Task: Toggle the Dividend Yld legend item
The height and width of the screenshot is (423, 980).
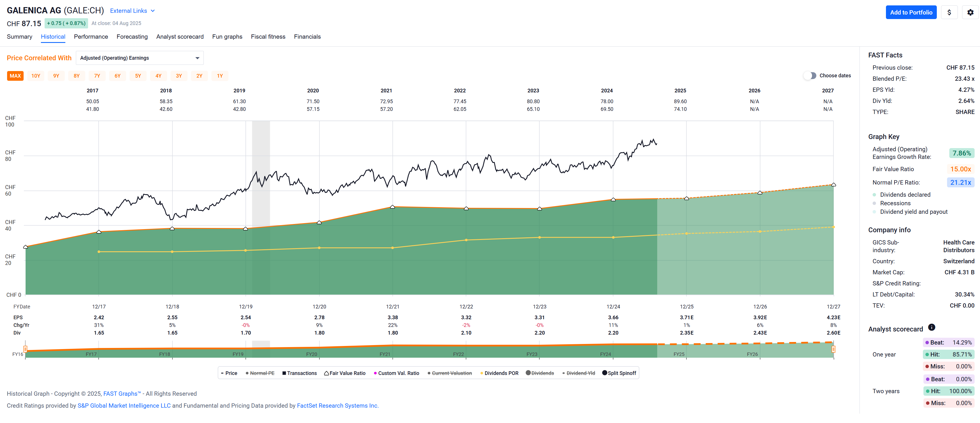Action: coord(579,373)
